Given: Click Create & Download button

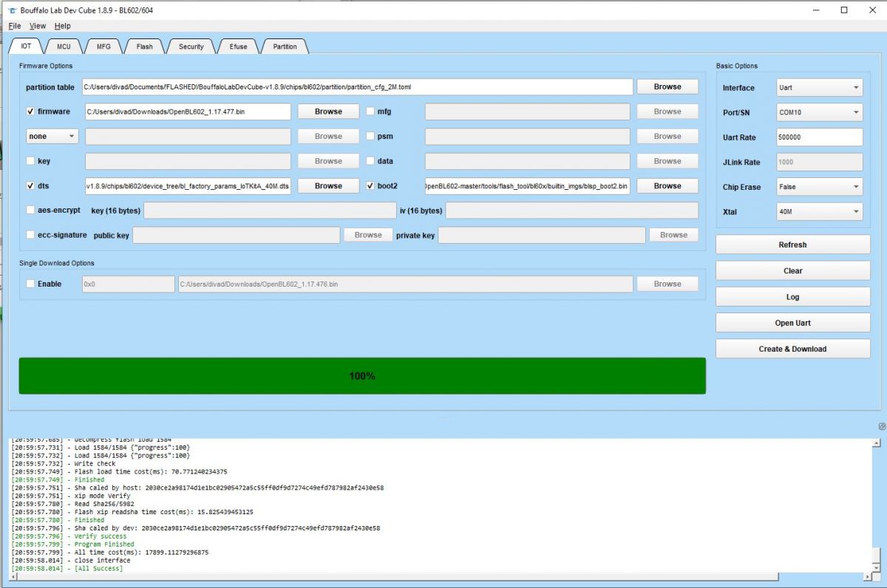Looking at the screenshot, I should click(x=792, y=349).
